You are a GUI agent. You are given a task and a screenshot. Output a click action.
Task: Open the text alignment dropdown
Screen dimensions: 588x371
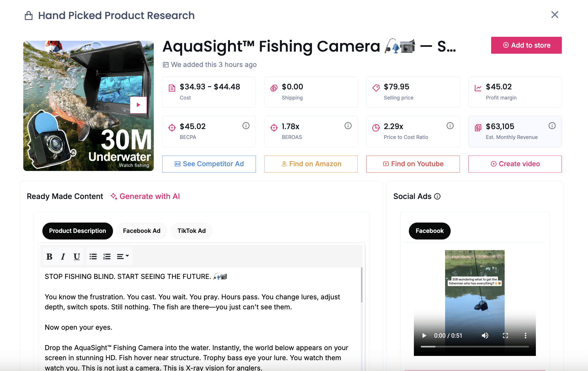[123, 256]
